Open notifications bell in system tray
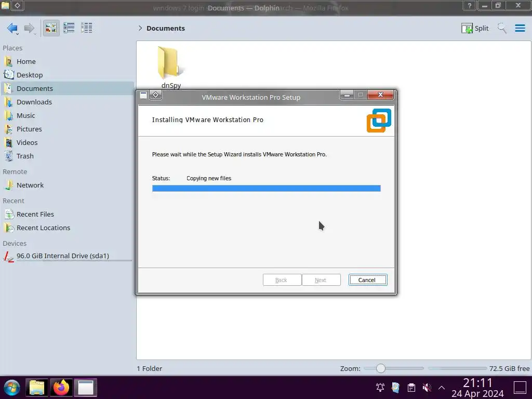The width and height of the screenshot is (532, 399). coord(380,388)
